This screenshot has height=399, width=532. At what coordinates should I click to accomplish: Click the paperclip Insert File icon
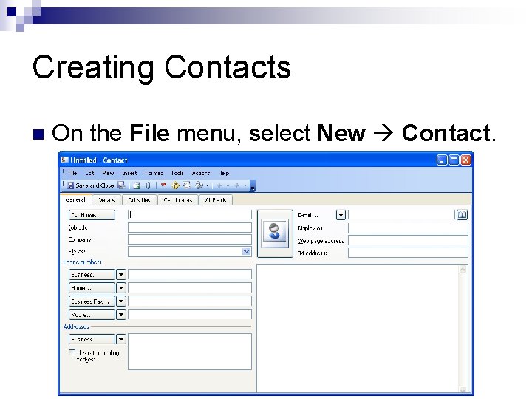coord(149,185)
